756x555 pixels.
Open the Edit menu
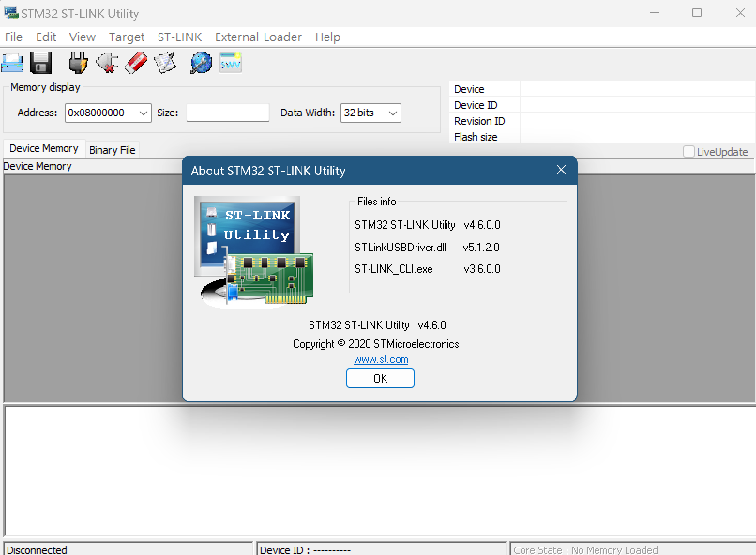[x=46, y=37]
